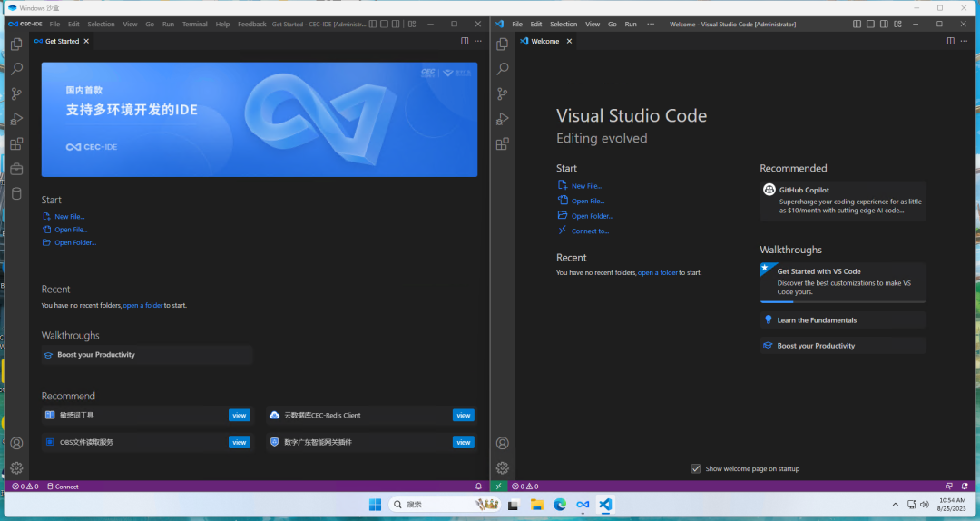Close the Welcome tab in VS Code
This screenshot has width=980, height=521.
(x=569, y=41)
